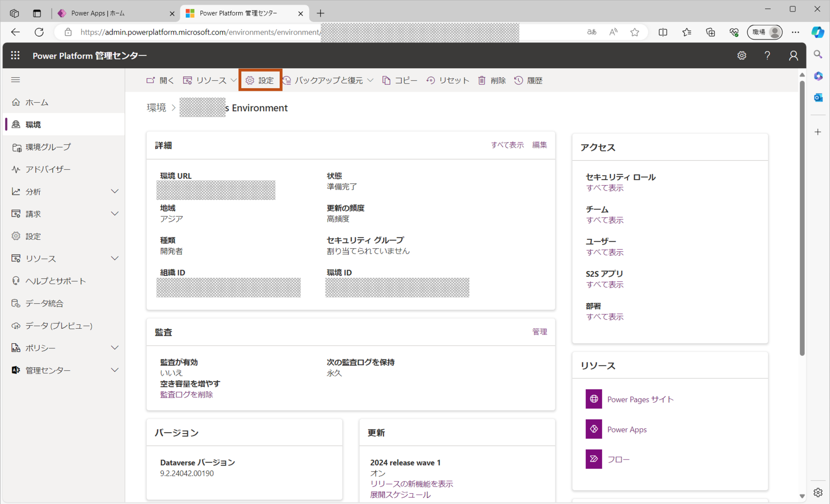The width and height of the screenshot is (830, 504).
Task: Open Edge settings and more menu
Action: point(795,32)
